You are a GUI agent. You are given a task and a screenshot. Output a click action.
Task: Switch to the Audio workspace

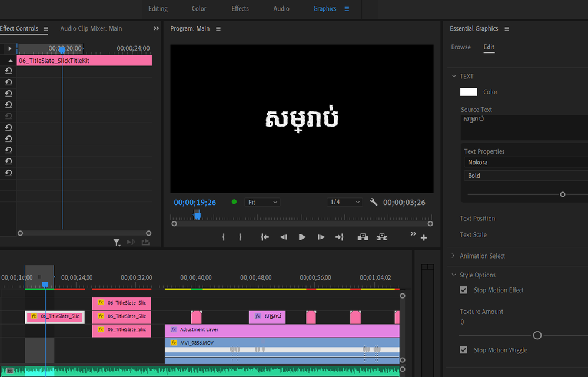[x=281, y=9]
